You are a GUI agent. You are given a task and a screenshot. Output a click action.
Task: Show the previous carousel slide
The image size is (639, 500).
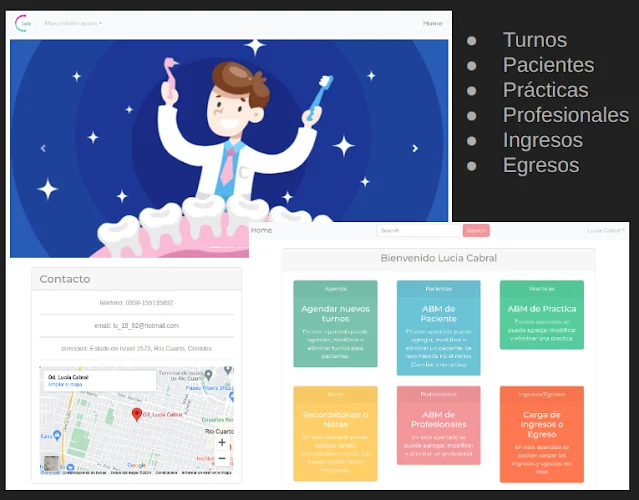[x=43, y=148]
